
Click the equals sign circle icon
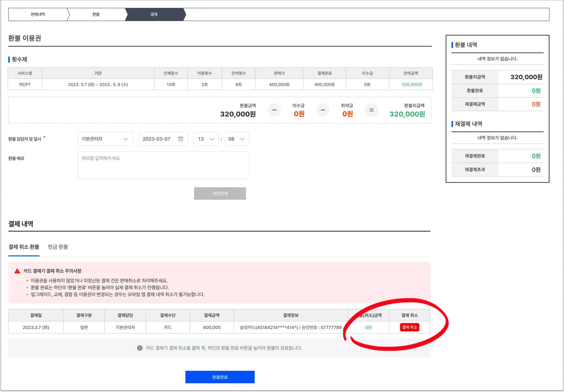pos(371,110)
